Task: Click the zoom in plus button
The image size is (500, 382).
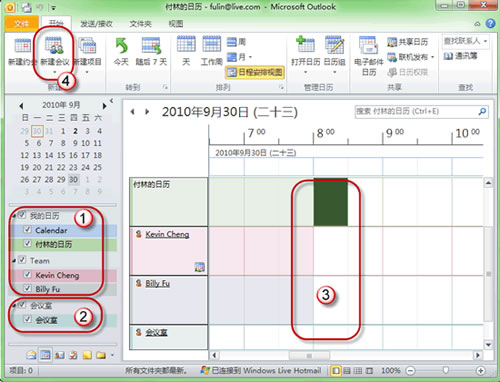Action: tap(480, 370)
